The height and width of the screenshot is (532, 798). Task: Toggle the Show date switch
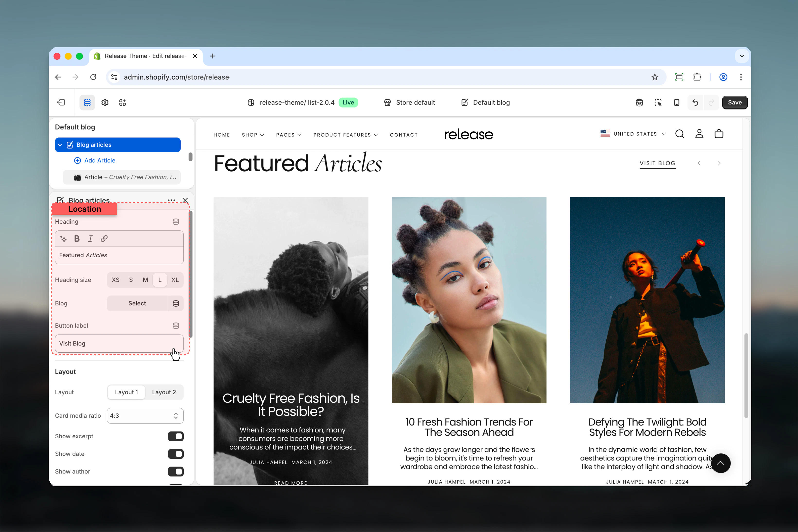pyautogui.click(x=176, y=454)
